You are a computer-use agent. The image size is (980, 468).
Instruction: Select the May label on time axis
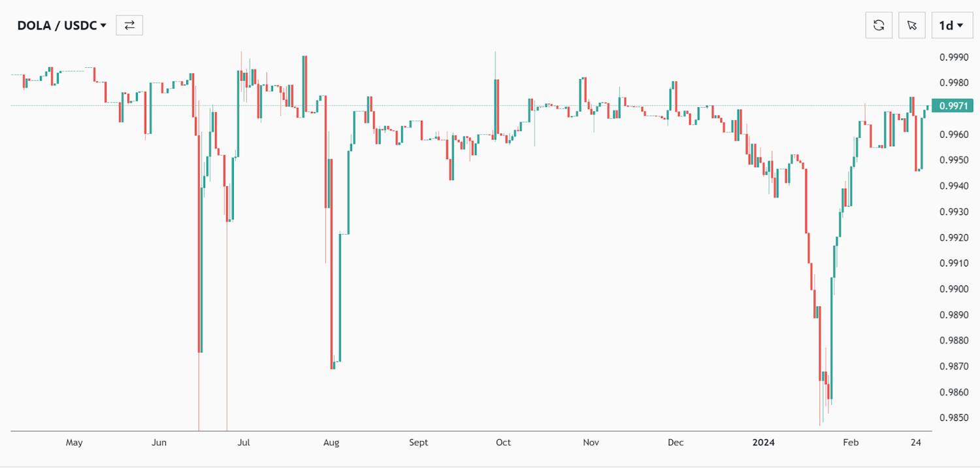pos(74,443)
